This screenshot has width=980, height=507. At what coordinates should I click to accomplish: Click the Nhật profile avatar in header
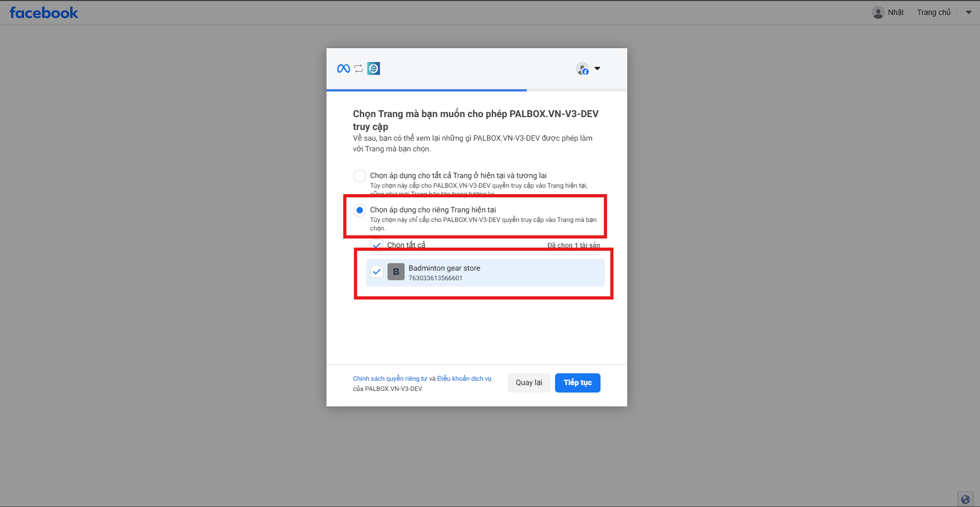click(x=878, y=12)
